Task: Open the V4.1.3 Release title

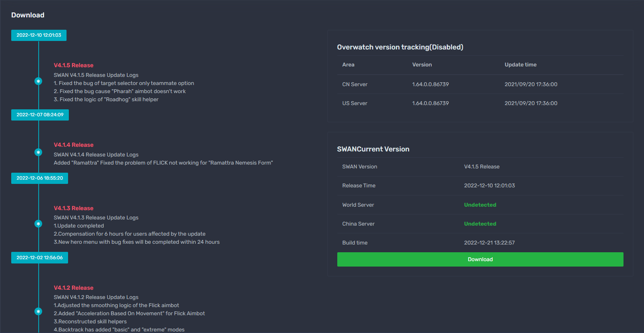Action: (x=73, y=208)
